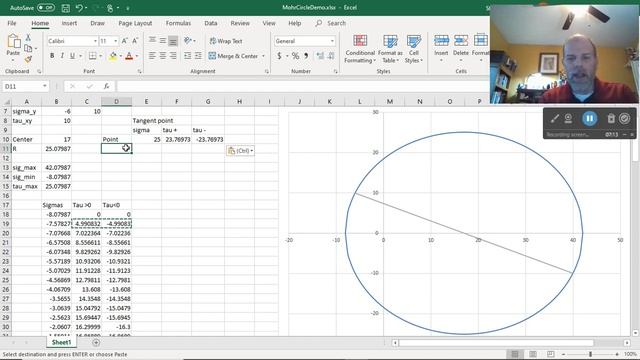Image resolution: width=640 pixels, height=360 pixels.
Task: Click the Paste clipboard icon
Action: click(13, 41)
